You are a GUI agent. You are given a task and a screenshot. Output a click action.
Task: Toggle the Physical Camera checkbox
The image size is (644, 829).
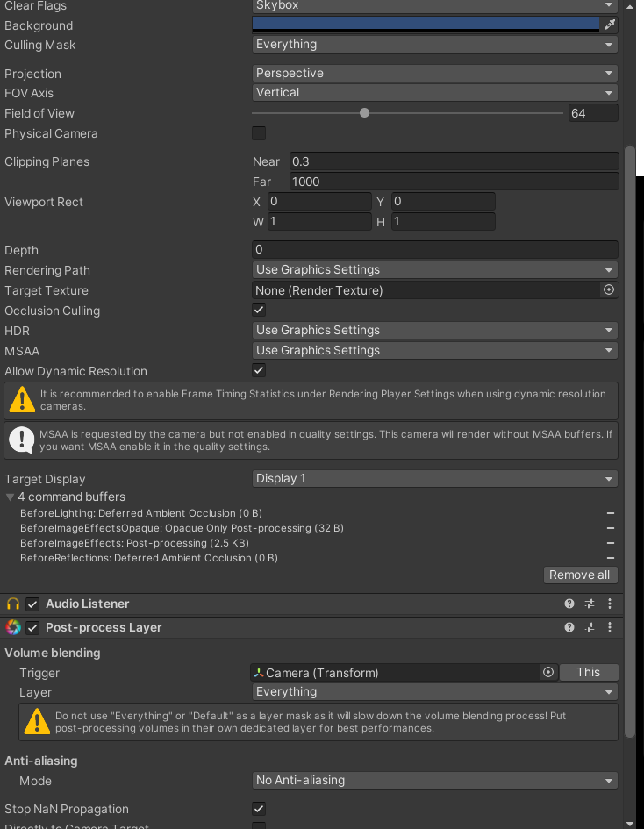coord(259,133)
